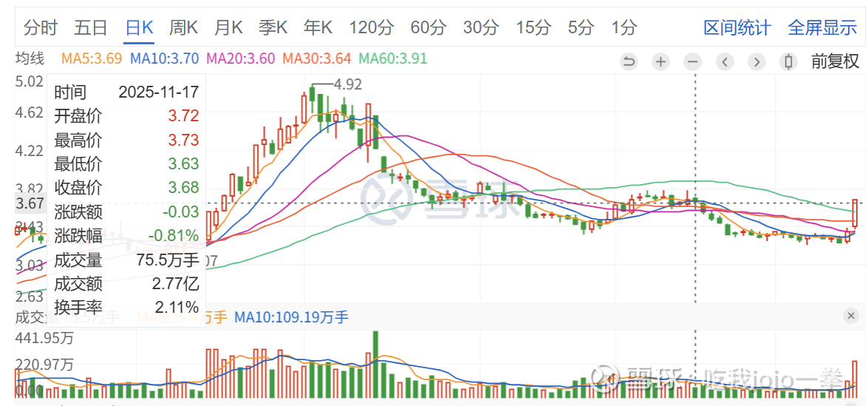Switch to the 60分 period tab
The height and width of the screenshot is (406, 868).
tap(428, 28)
